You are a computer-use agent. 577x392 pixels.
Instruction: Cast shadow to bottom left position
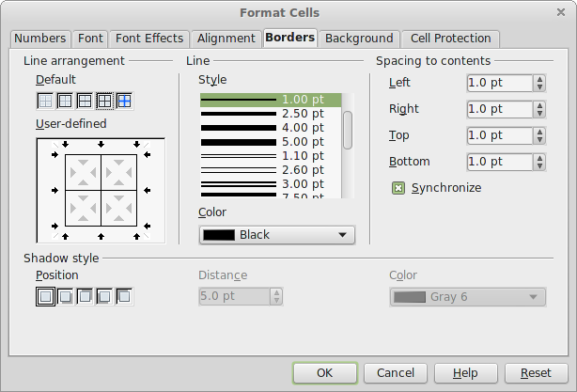[103, 297]
